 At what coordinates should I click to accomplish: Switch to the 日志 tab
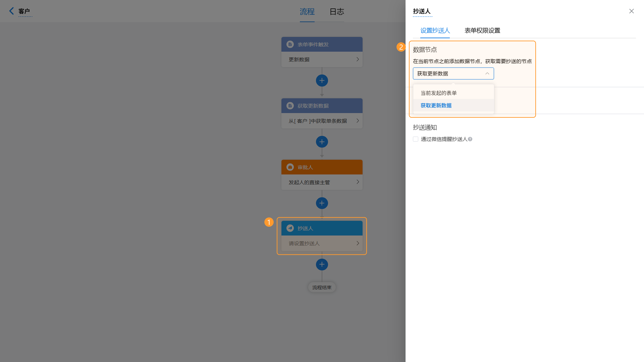[x=336, y=12]
